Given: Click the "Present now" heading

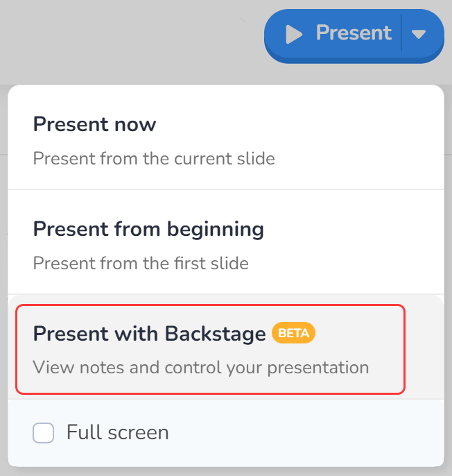Looking at the screenshot, I should [94, 124].
